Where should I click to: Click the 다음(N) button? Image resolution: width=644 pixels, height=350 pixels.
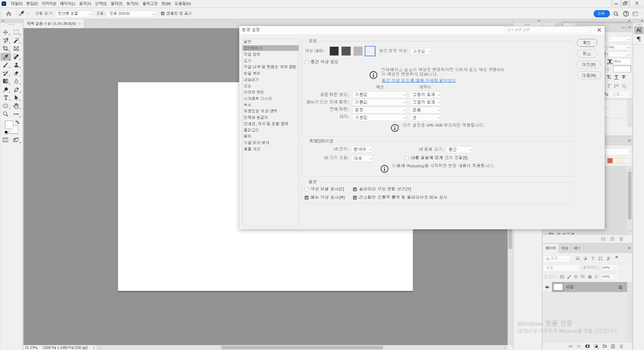pos(589,76)
